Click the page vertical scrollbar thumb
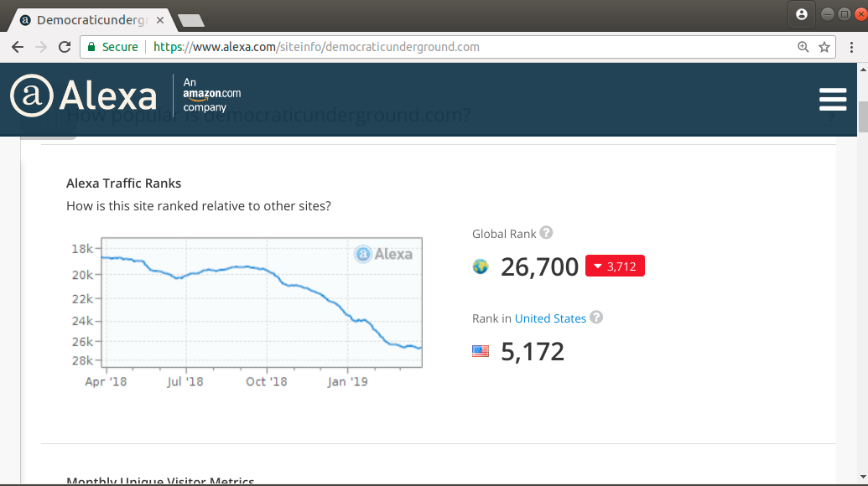Screen dimensions: 868x486 click(863, 117)
